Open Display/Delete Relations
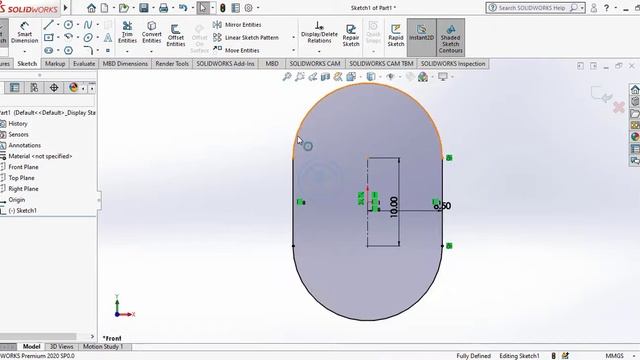 [x=319, y=32]
